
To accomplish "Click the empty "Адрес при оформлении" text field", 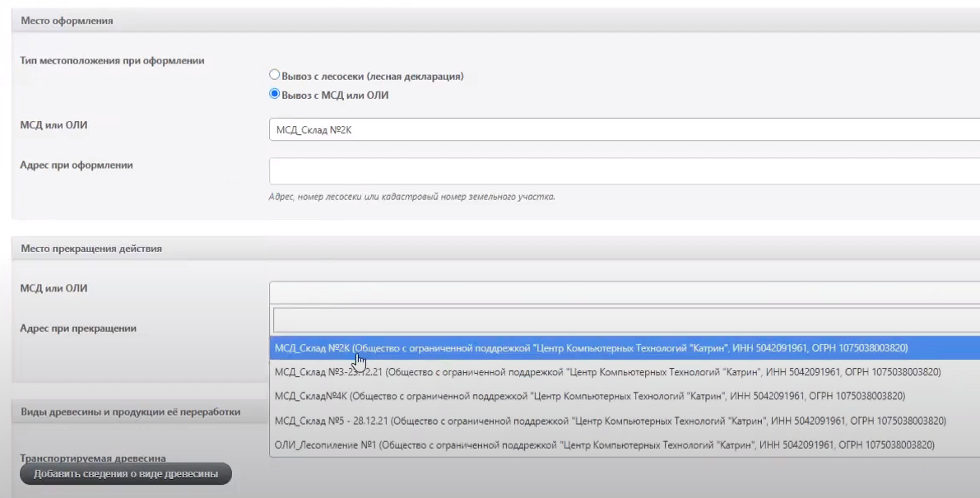I will [x=624, y=171].
